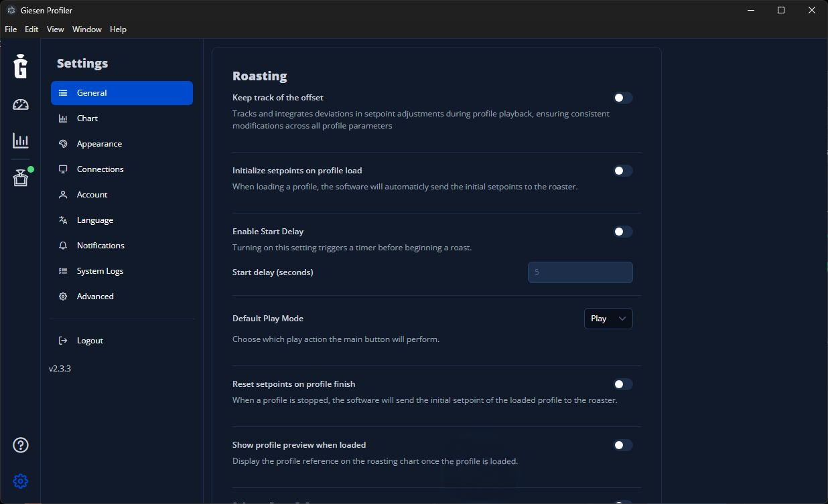Open the Default Play Mode dropdown

pos(608,319)
